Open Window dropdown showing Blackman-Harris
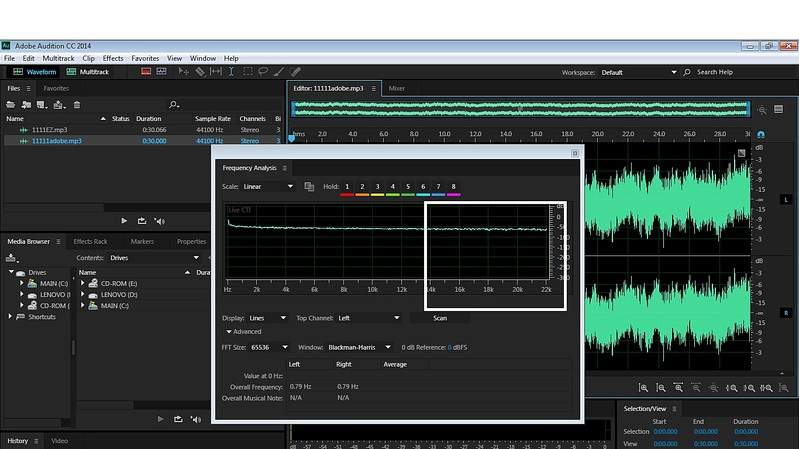The width and height of the screenshot is (799, 449). (x=359, y=348)
